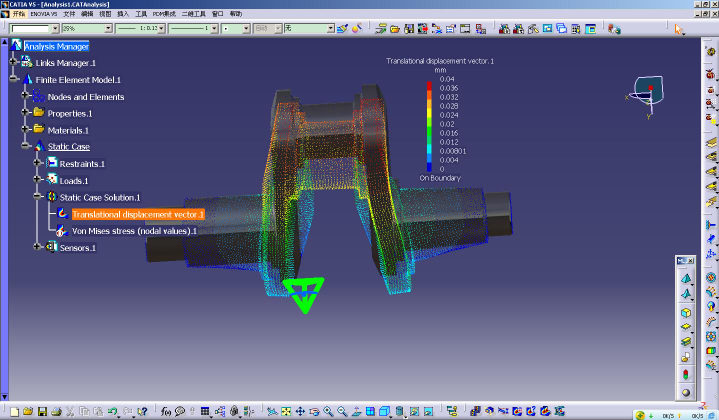The image size is (719, 420).
Task: Expand the Materials.1 node
Action: 25,129
